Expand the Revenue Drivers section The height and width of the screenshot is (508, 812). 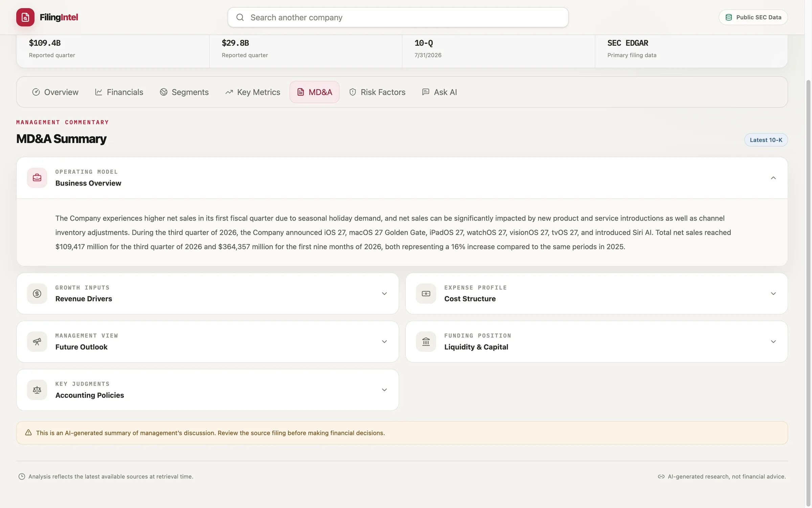tap(384, 294)
